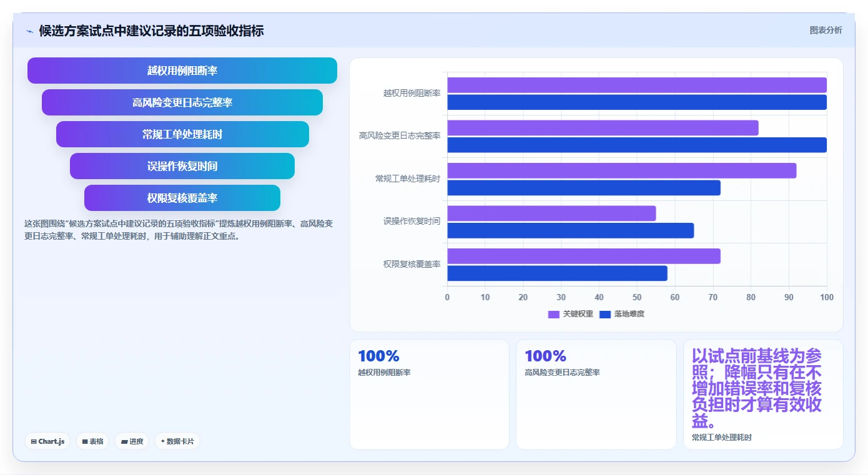Click blue 落地难度 bar for 高风险变更日志完整率

(637, 145)
